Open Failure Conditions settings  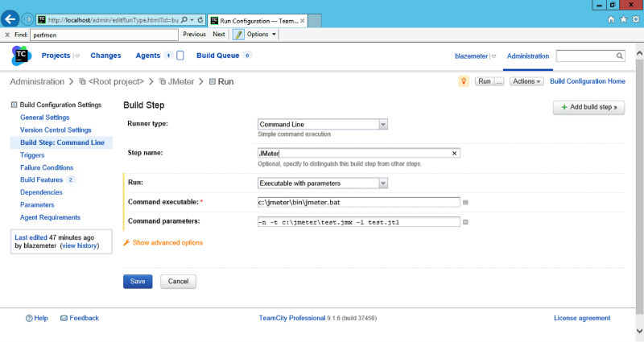point(47,167)
